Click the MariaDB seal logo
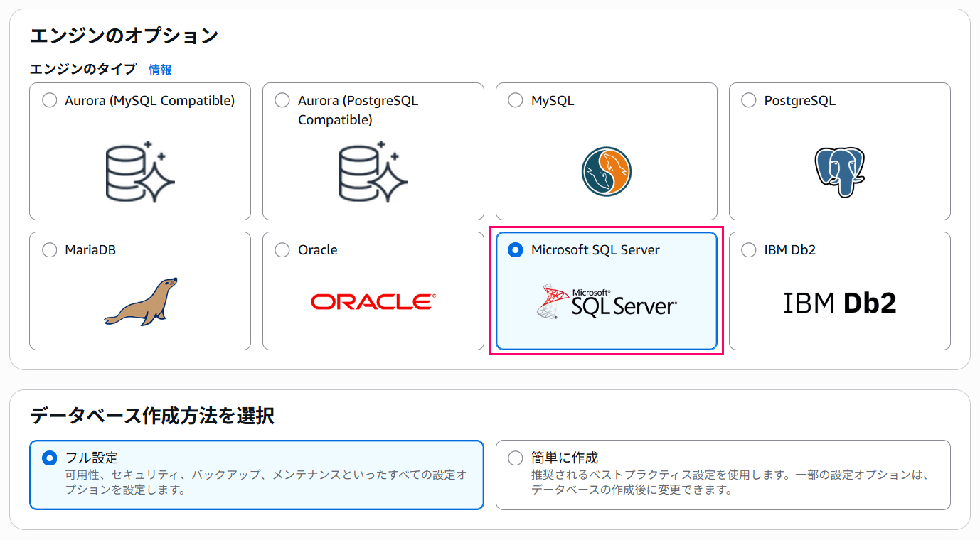The height and width of the screenshot is (540, 980). pyautogui.click(x=140, y=302)
